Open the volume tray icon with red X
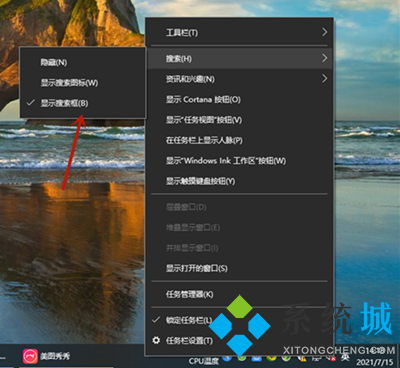This screenshot has height=368, width=400. [x=331, y=358]
